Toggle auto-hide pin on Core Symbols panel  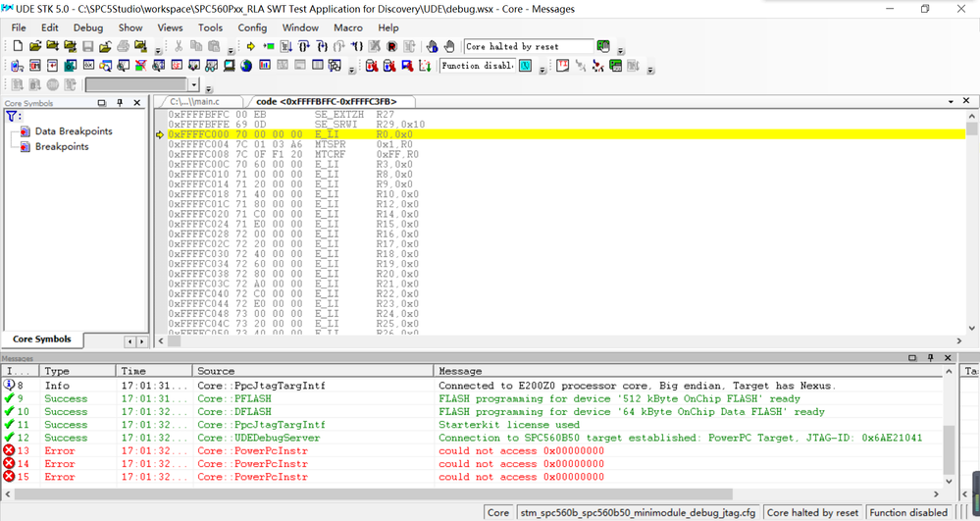120,103
